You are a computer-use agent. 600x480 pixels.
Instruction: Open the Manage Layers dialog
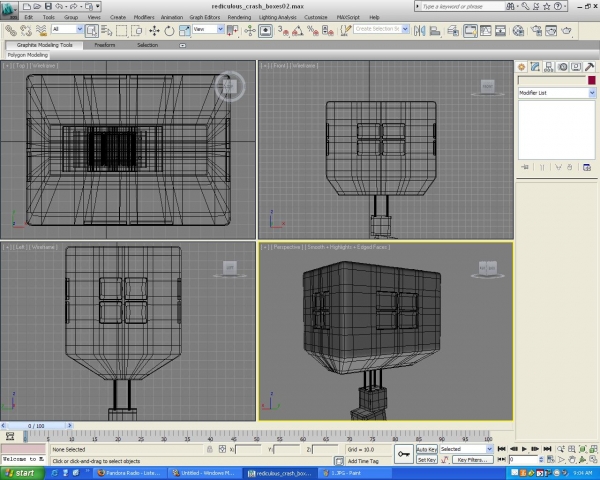[x=453, y=31]
